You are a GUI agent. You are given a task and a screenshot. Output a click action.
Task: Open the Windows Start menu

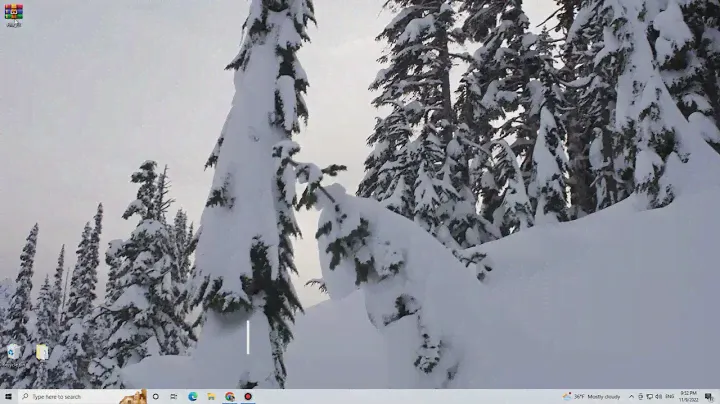tap(8, 396)
